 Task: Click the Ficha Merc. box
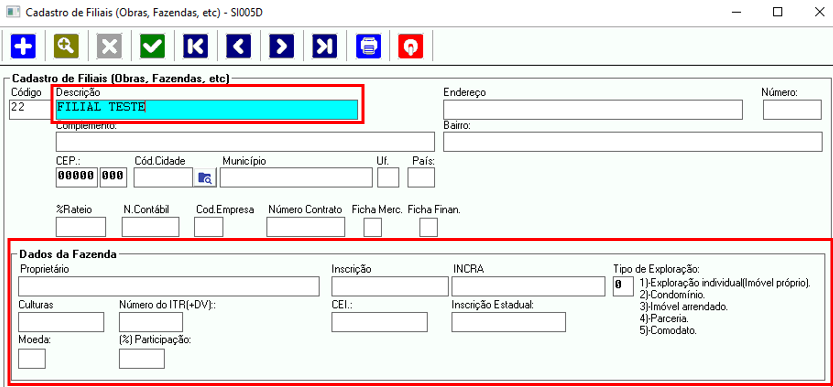[372, 227]
